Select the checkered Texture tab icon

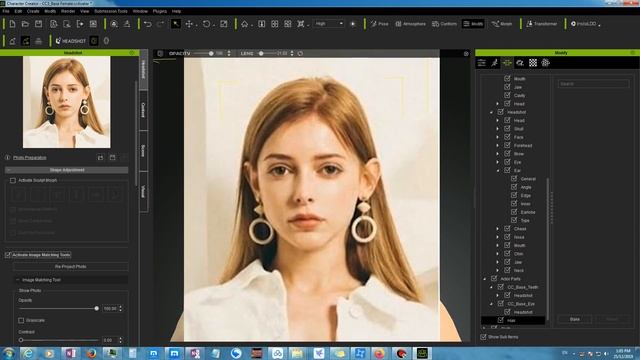click(x=533, y=63)
